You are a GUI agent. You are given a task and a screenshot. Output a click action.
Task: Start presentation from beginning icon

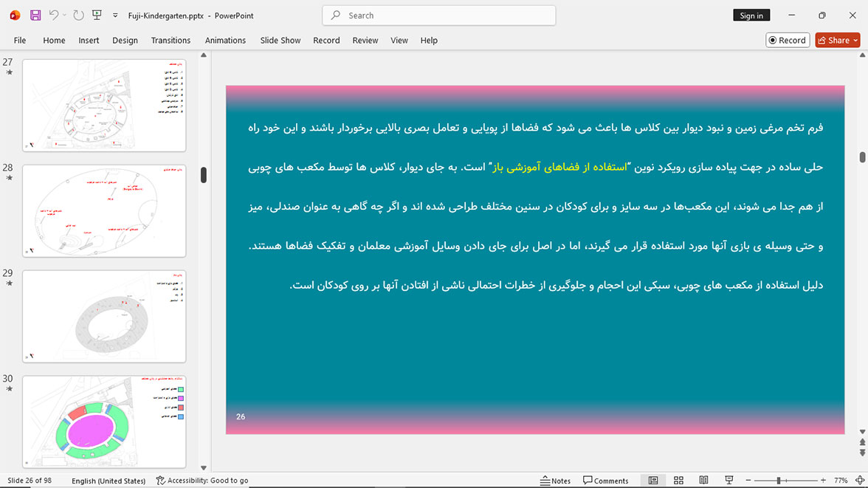point(97,15)
